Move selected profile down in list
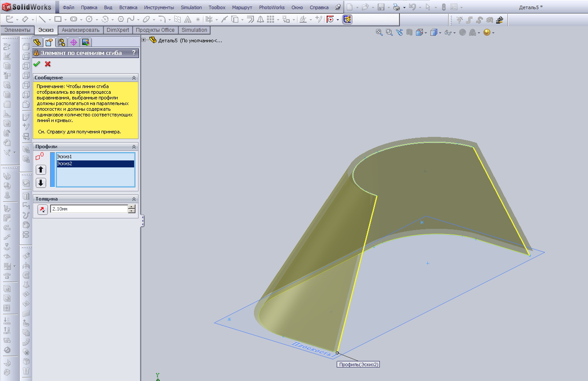 tap(41, 183)
